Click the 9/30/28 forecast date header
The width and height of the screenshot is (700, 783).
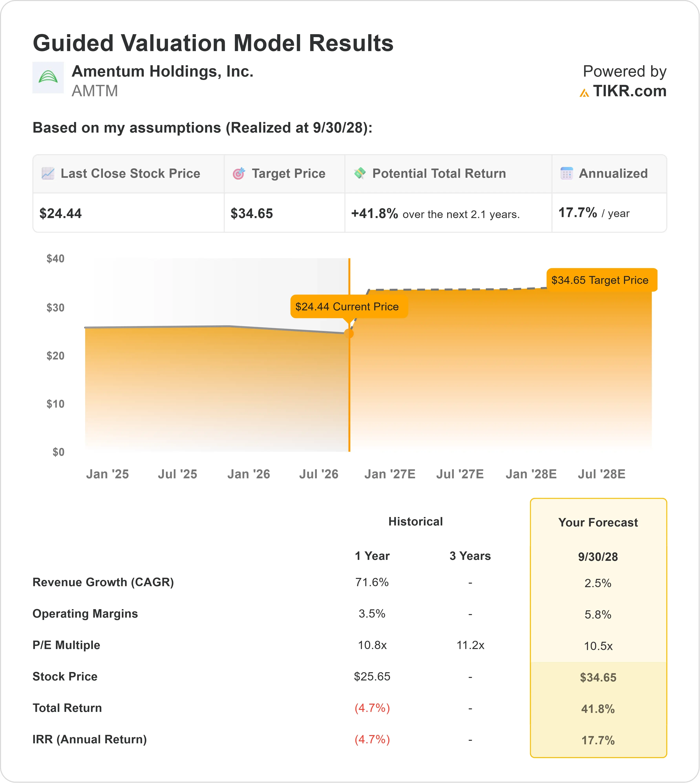(x=598, y=557)
